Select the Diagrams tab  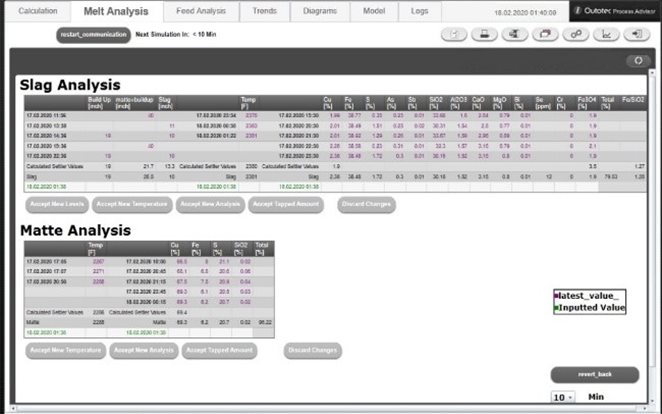[322, 11]
